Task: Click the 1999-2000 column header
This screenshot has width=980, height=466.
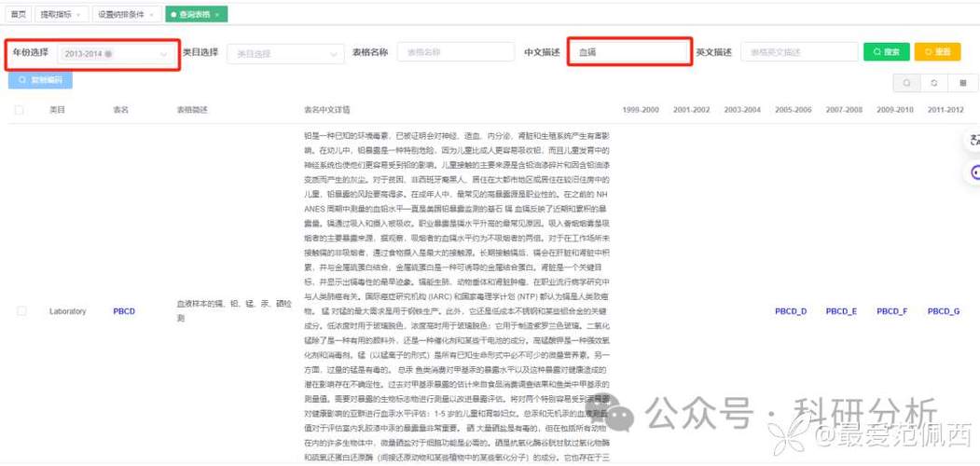Action: (641, 110)
